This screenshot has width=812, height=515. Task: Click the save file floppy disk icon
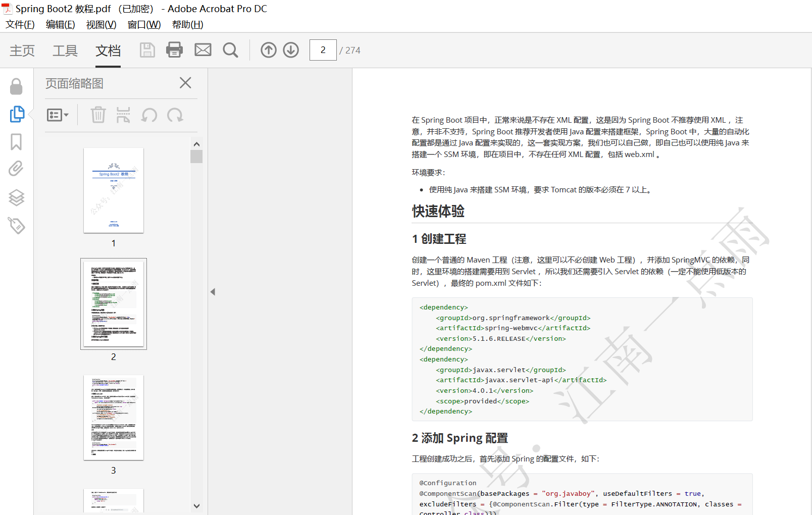[x=147, y=50]
